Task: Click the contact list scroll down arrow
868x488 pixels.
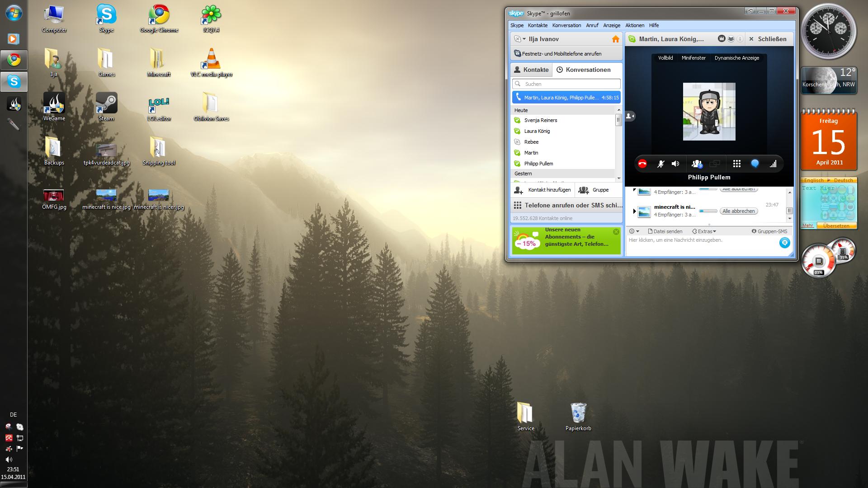Action: pyautogui.click(x=618, y=178)
